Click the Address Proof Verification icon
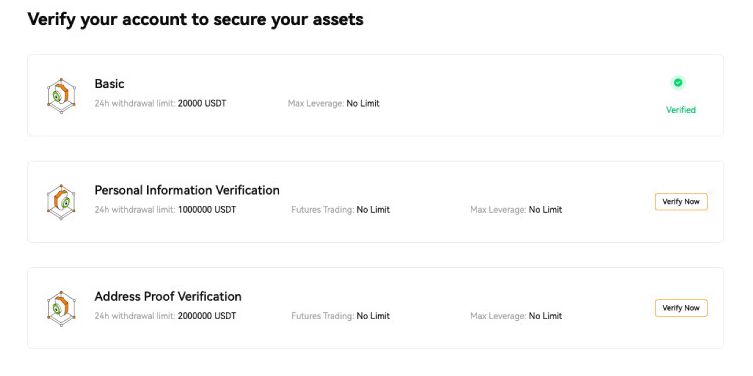This screenshot has width=753, height=376. click(x=61, y=308)
